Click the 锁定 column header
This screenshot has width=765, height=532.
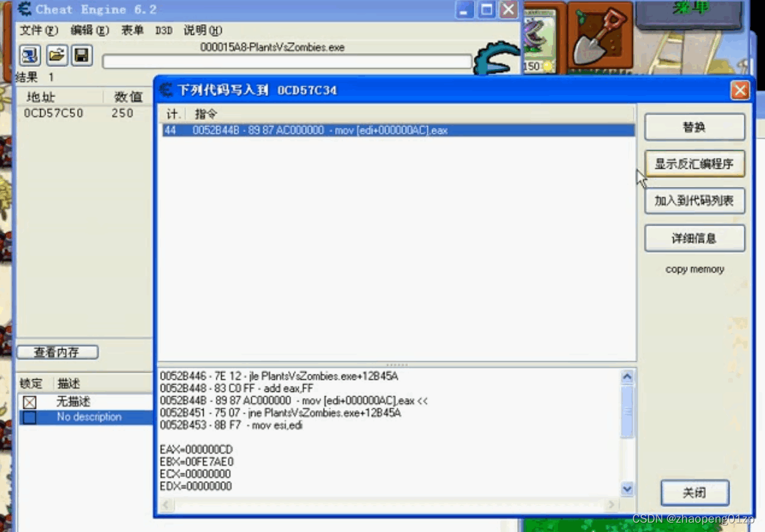[31, 384]
